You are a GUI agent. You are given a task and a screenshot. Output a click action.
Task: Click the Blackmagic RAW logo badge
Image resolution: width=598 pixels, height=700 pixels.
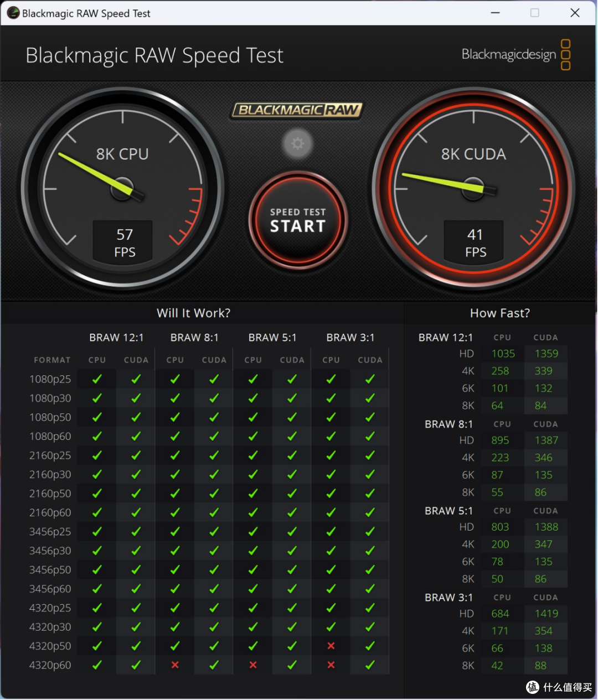click(296, 110)
